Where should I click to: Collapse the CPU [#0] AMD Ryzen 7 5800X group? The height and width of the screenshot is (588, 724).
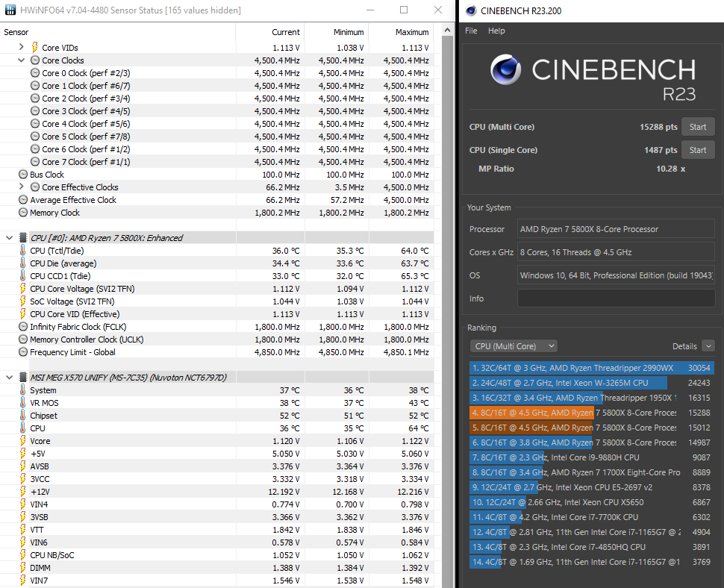(x=9, y=238)
